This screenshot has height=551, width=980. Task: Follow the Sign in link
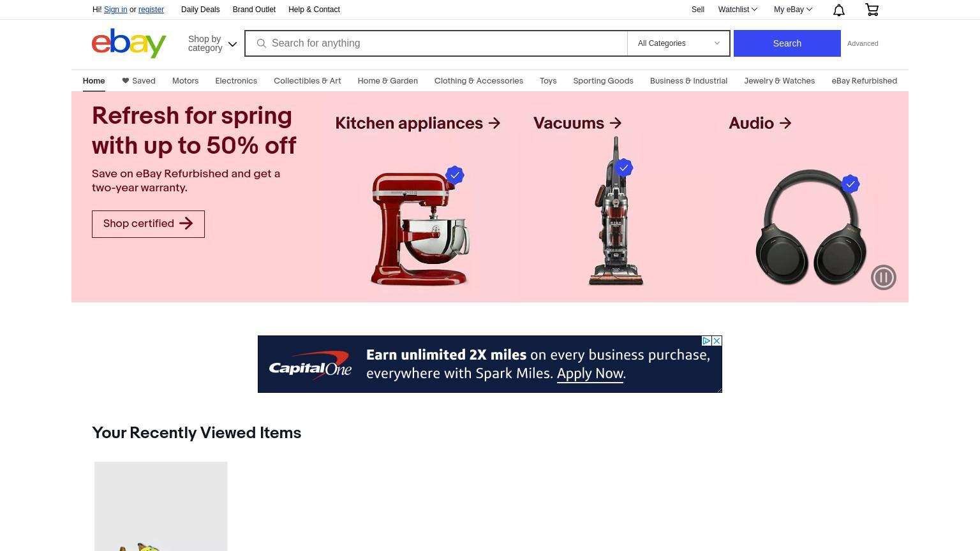(x=115, y=10)
